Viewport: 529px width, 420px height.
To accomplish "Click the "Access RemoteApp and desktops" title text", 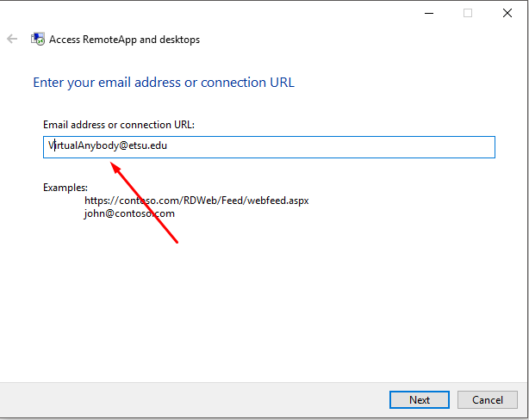I will [x=124, y=40].
